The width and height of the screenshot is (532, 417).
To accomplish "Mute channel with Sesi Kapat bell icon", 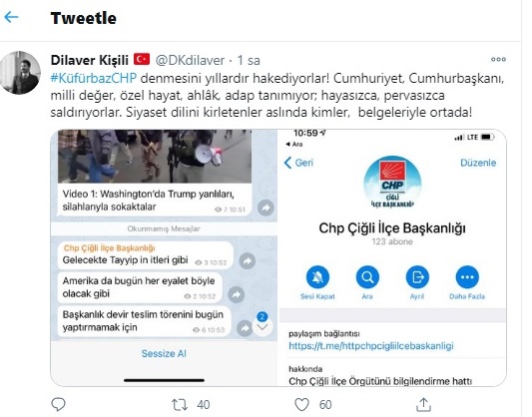I will (317, 277).
